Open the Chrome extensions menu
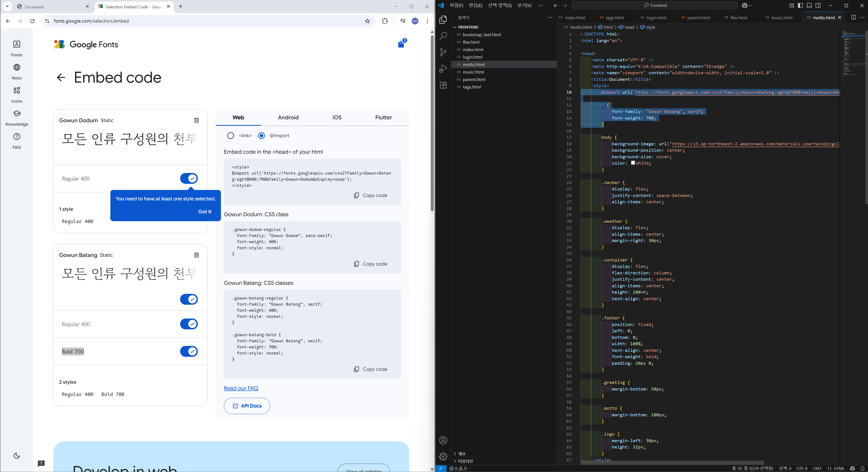 click(x=385, y=21)
